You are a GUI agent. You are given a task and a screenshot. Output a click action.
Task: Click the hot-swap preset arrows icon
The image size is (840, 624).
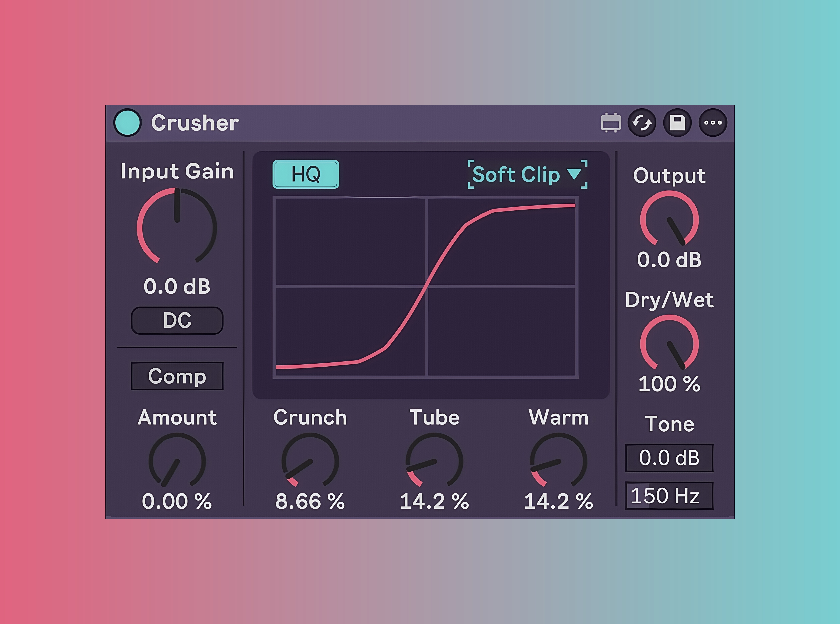tap(642, 122)
